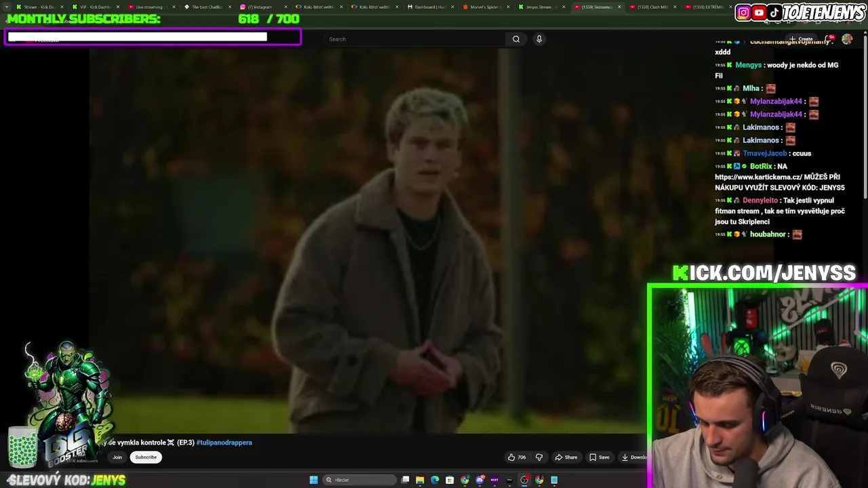Open YouTube notifications bell
This screenshot has width=868, height=488.
coord(829,39)
